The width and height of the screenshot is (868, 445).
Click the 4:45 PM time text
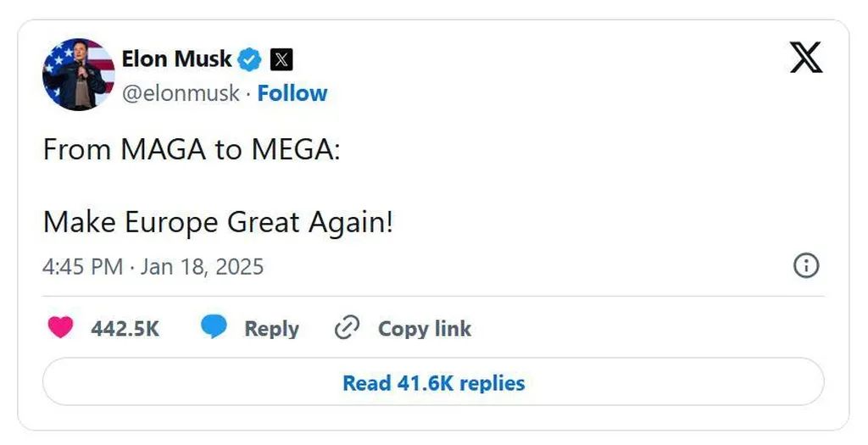[83, 267]
